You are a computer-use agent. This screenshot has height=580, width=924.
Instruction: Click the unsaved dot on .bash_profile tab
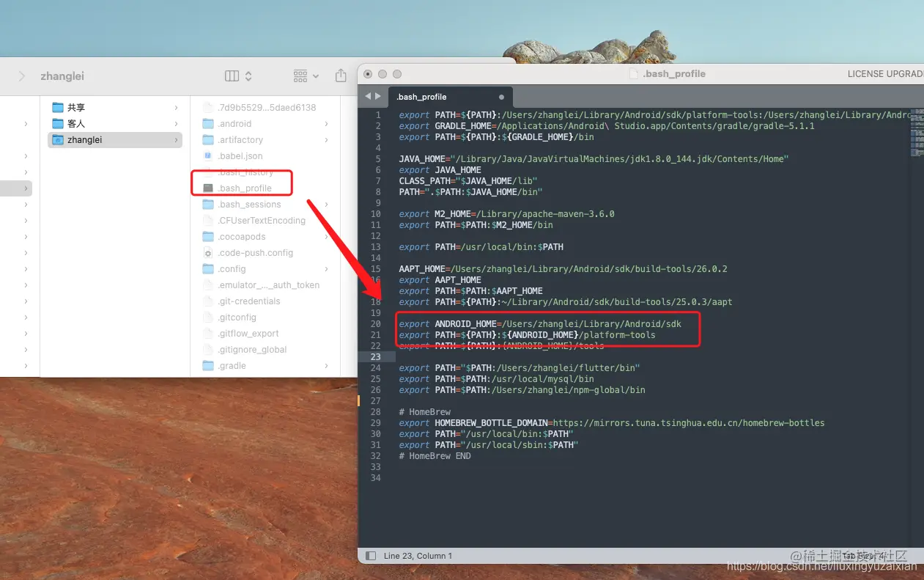coord(501,97)
